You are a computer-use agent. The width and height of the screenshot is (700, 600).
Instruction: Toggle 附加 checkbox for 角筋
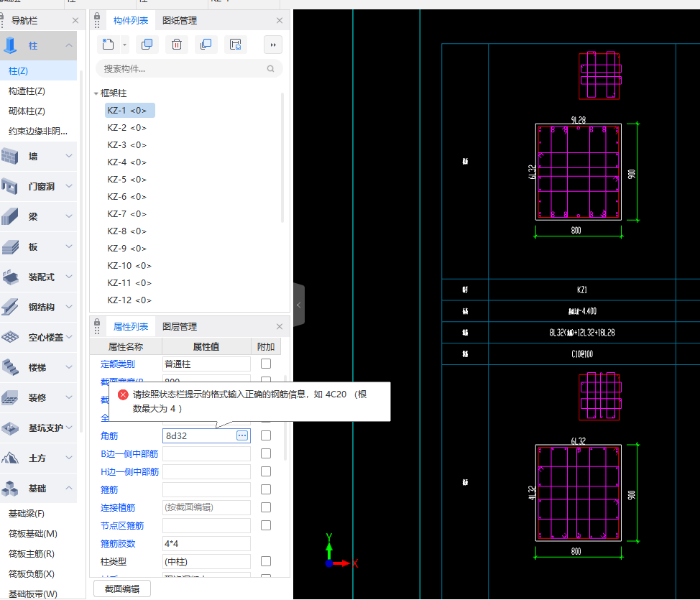click(266, 435)
